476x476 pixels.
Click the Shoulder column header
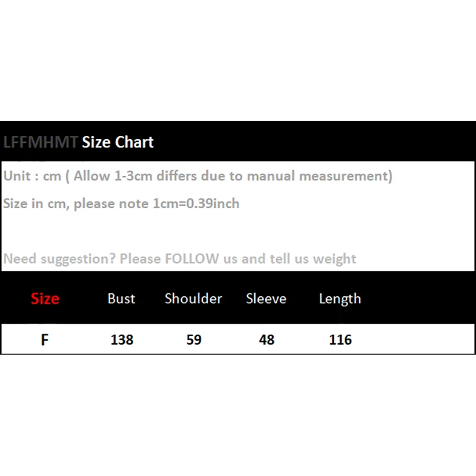[193, 299]
